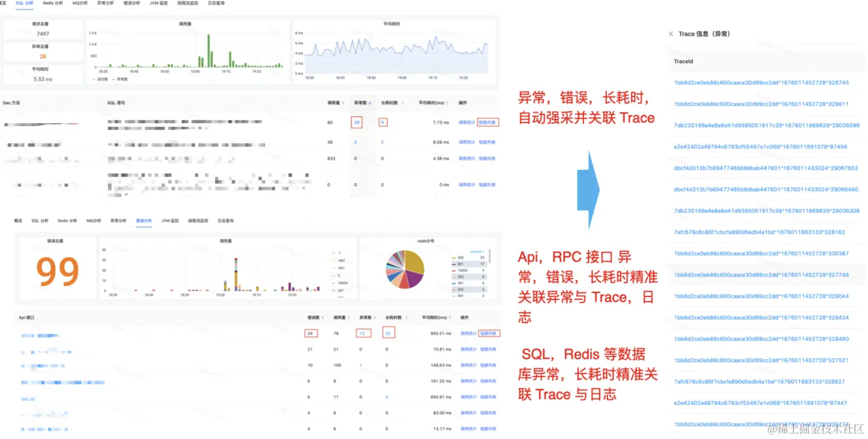Select 错误分析 tab in the error panel

tap(143, 221)
